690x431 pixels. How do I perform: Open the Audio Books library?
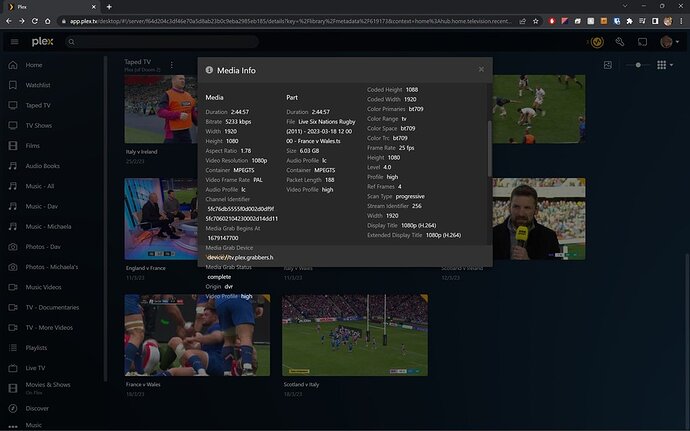pyautogui.click(x=43, y=166)
